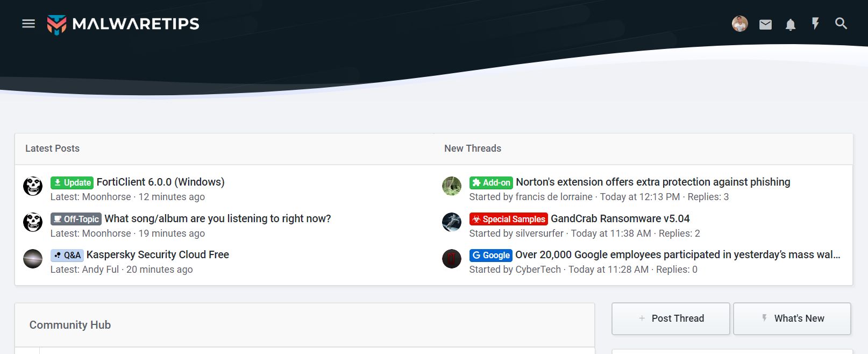
Task: Click silversurfer's avatar by GandCrab thread
Action: coord(452,222)
